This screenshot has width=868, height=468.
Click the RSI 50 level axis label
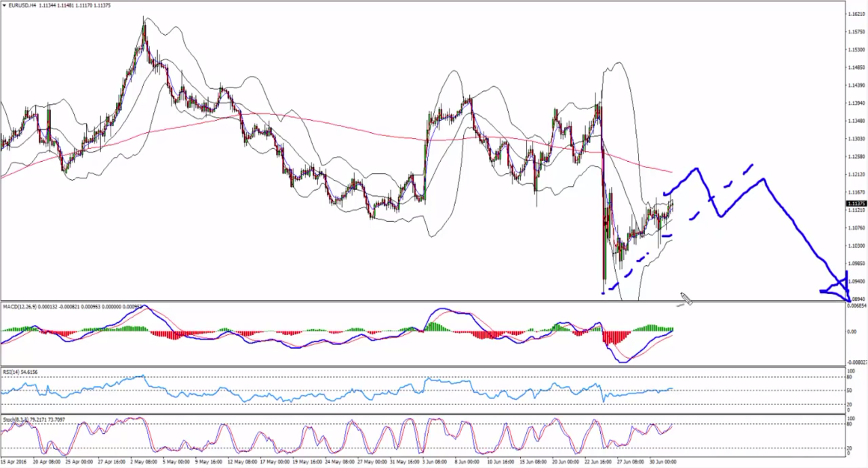849,390
